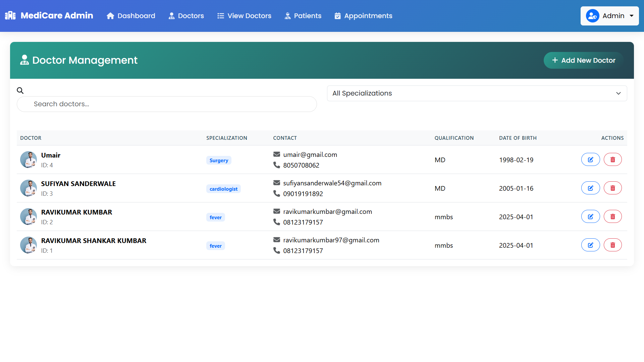
Task: Edit doctor RAVIKUMAR KUMBAR with ID 2
Action: [590, 217]
